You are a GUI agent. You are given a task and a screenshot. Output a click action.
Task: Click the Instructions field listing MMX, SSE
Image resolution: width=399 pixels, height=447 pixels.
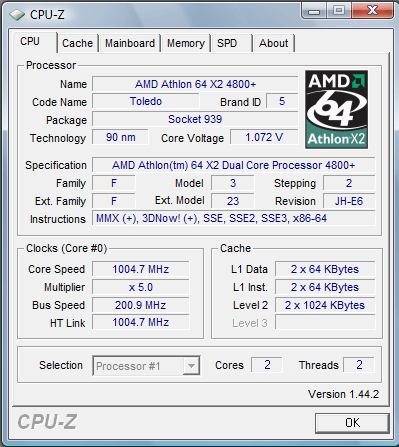(234, 219)
